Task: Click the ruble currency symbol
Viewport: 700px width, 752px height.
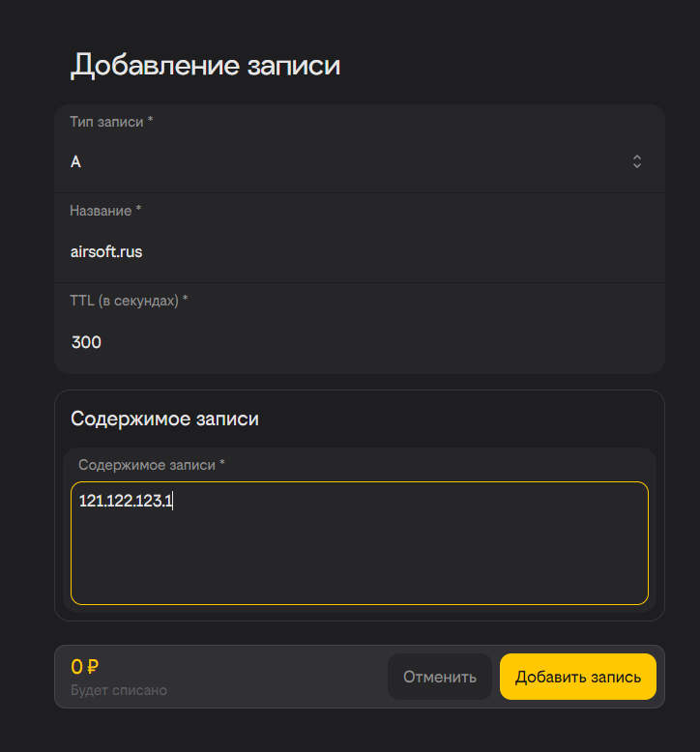Action: (x=93, y=666)
